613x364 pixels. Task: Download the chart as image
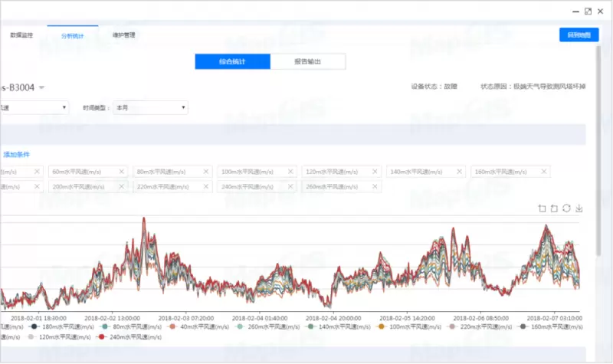pyautogui.click(x=579, y=208)
